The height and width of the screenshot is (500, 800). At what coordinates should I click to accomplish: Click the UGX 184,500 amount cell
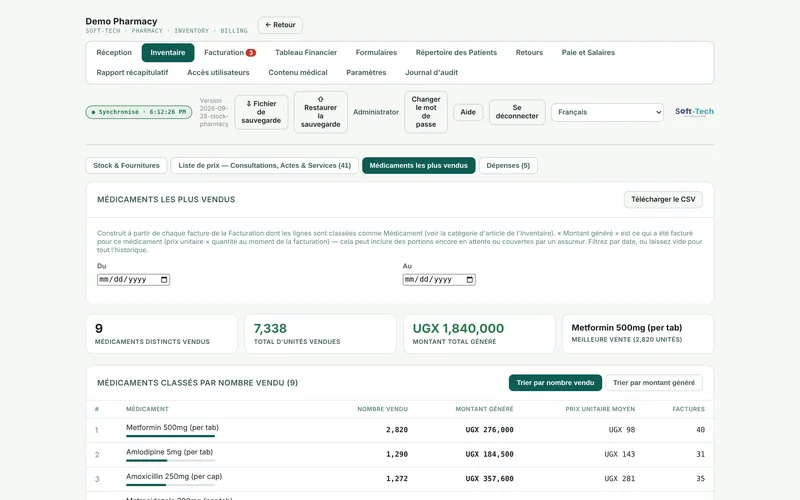tap(489, 454)
